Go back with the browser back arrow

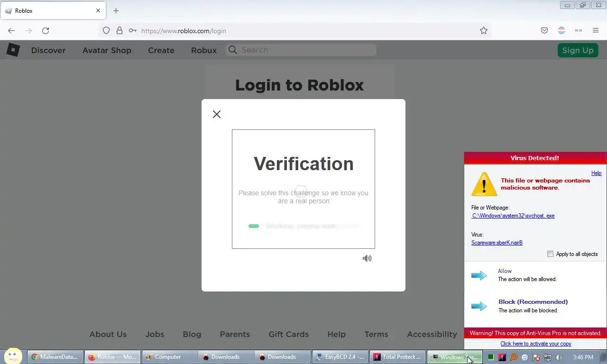[x=11, y=31]
